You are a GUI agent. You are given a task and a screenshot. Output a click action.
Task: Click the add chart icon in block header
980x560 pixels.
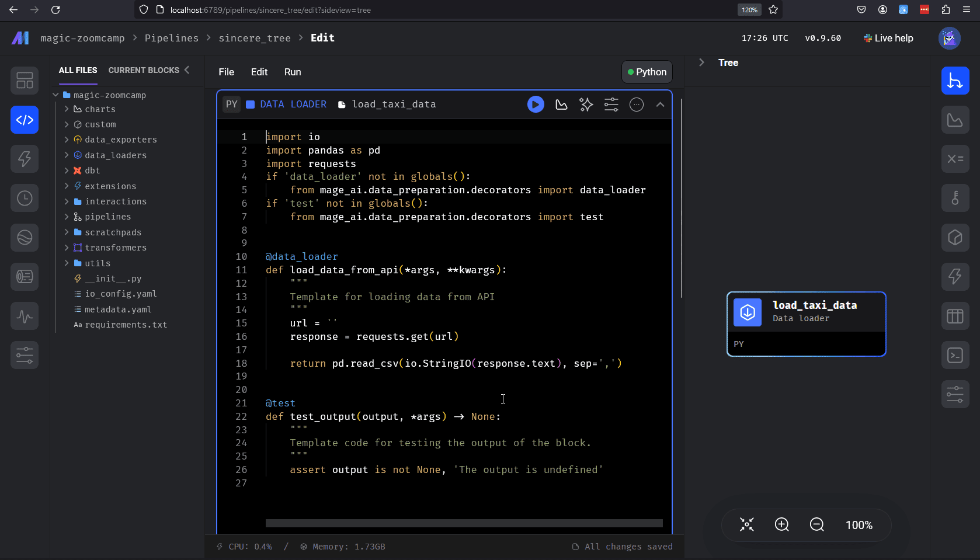(561, 105)
